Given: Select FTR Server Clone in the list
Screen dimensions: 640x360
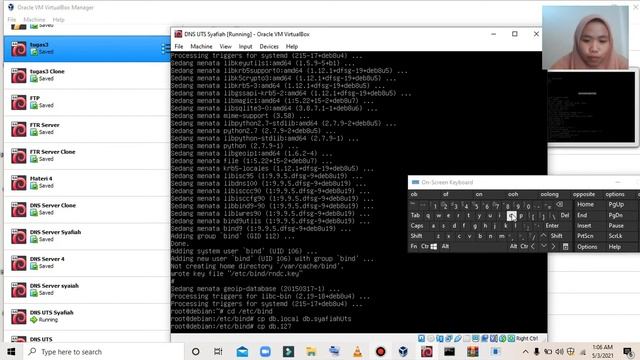Looking at the screenshot, I should point(87,156).
